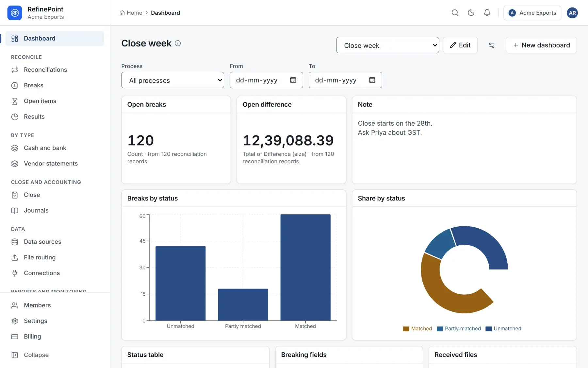Viewport: 588px width, 368px height.
Task: Open the To date calendar picker icon
Action: coord(372,80)
